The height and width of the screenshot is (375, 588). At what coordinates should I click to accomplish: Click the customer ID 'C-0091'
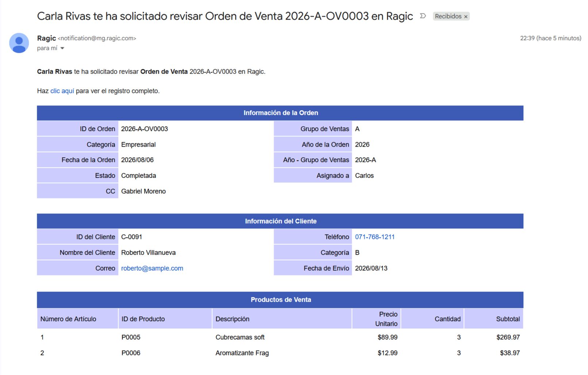point(131,237)
